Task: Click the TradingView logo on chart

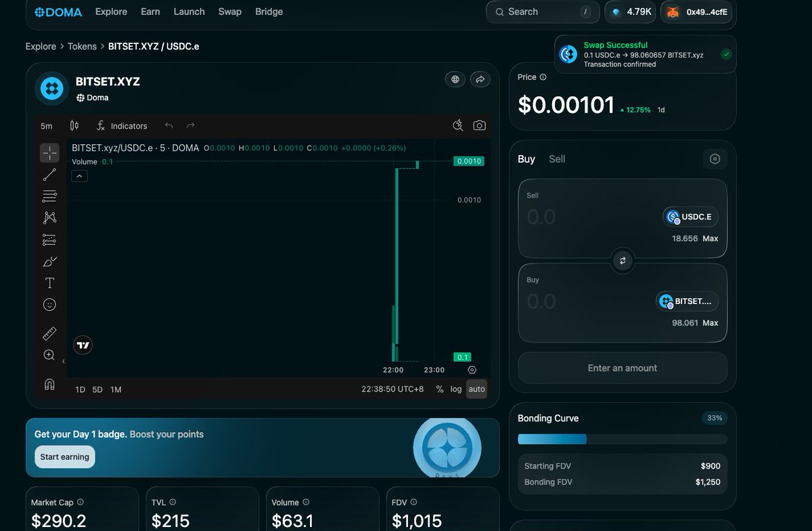Action: (83, 345)
